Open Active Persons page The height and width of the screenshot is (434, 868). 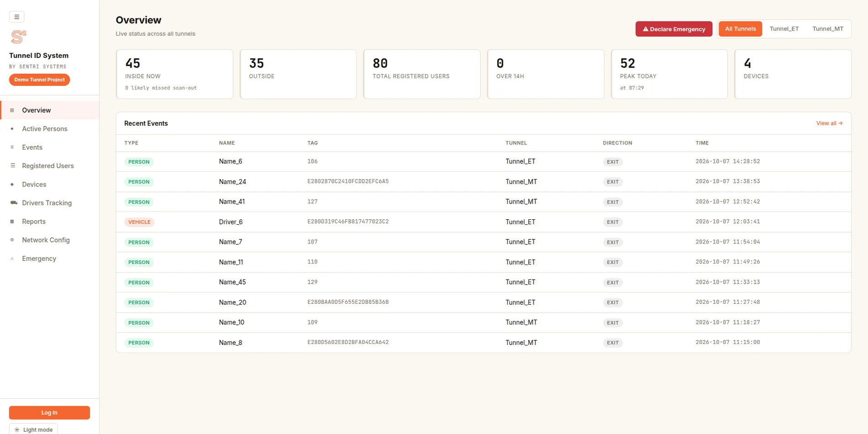pos(49,129)
